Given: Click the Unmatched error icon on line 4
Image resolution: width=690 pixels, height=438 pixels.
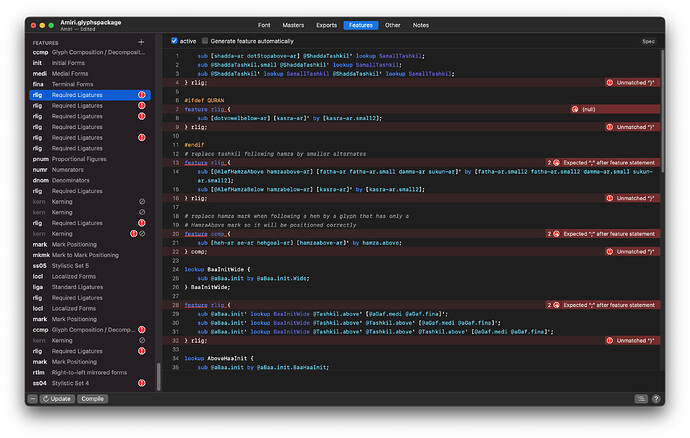Looking at the screenshot, I should coord(611,84).
